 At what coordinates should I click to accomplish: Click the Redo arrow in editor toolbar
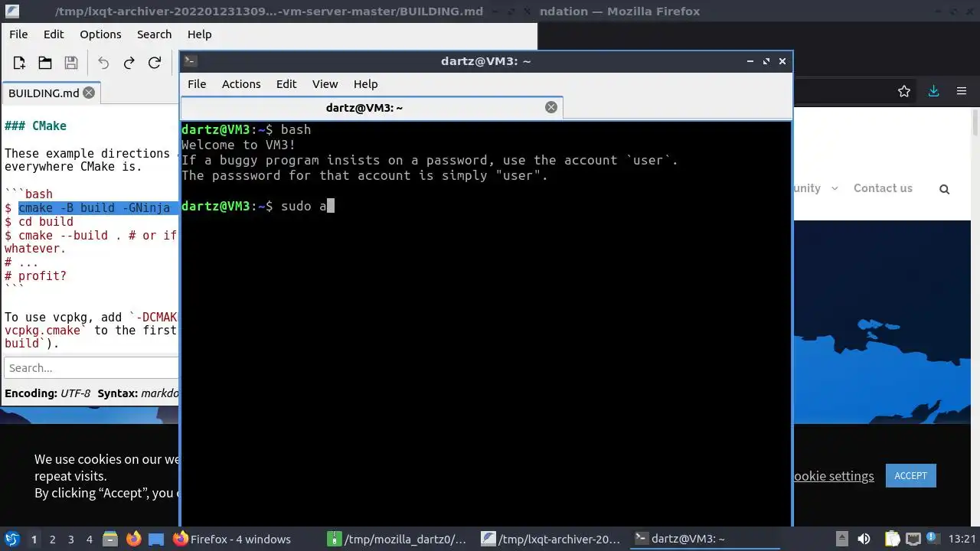[x=129, y=63]
